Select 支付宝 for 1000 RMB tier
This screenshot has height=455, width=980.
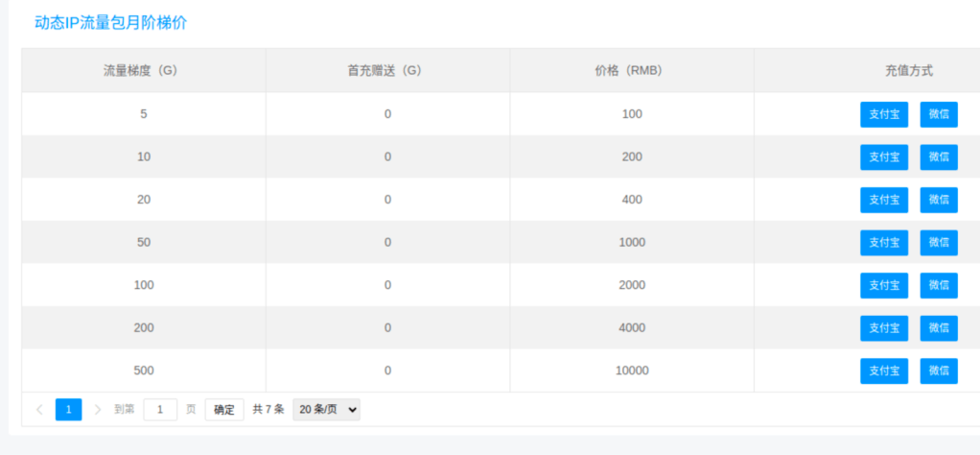click(884, 243)
